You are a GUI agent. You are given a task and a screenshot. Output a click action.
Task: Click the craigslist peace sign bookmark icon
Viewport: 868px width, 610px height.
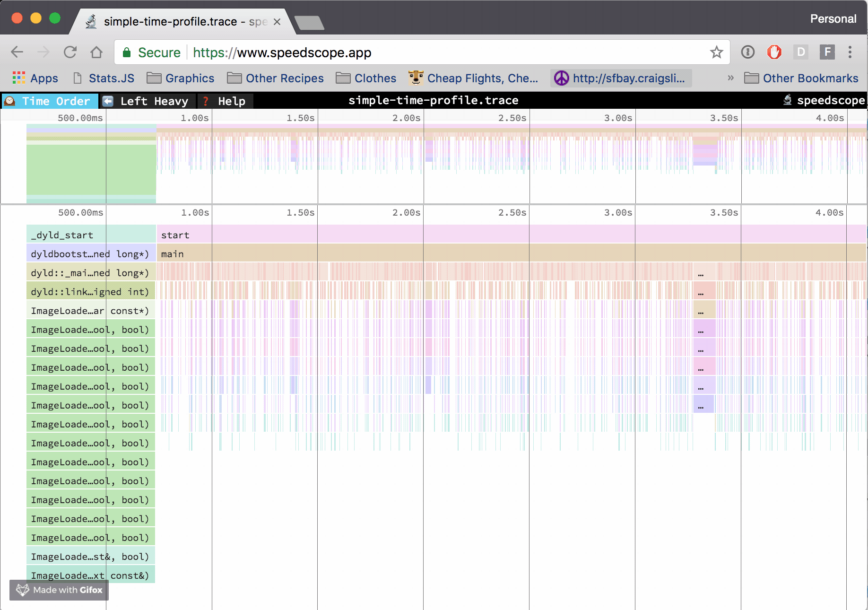[563, 78]
